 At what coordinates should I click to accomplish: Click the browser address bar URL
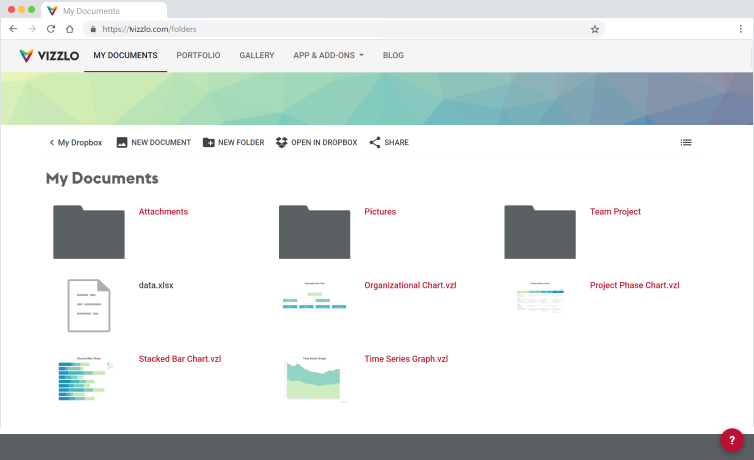(x=149, y=29)
